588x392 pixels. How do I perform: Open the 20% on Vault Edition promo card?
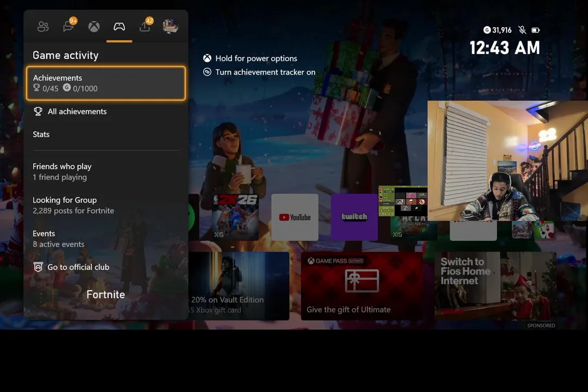(x=239, y=286)
